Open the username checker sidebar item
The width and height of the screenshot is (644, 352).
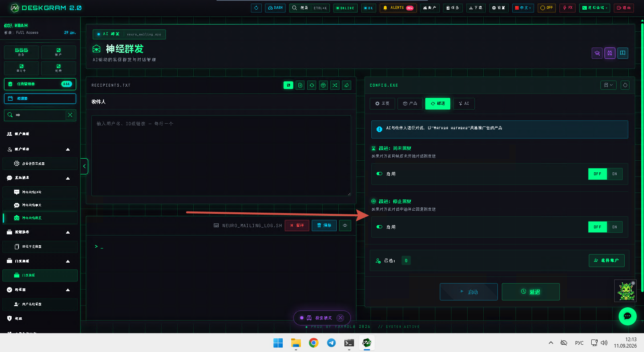(x=40, y=304)
